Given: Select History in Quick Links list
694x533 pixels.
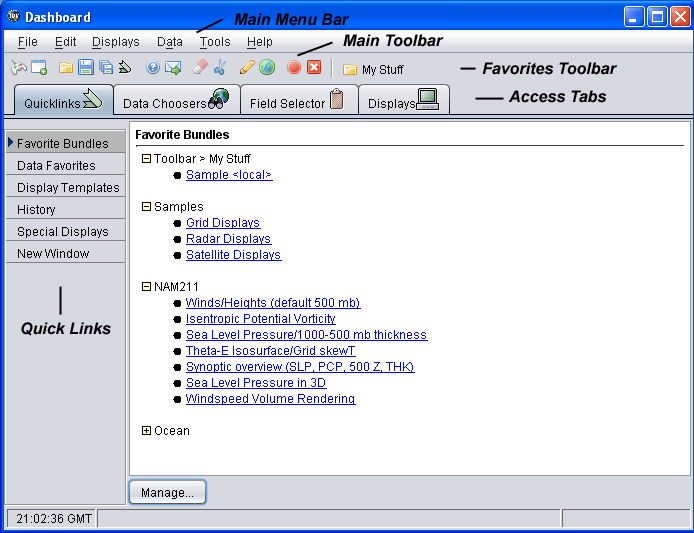Looking at the screenshot, I should click(37, 210).
